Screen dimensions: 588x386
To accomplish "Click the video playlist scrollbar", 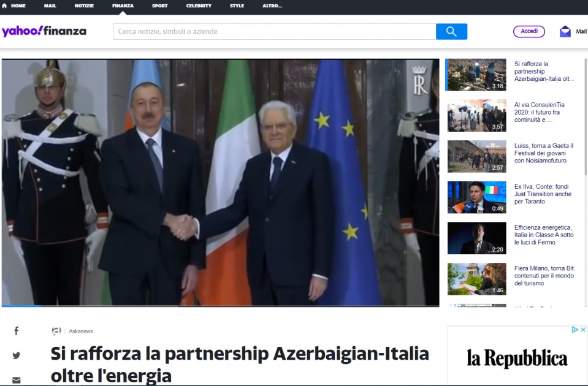I will [586, 116].
